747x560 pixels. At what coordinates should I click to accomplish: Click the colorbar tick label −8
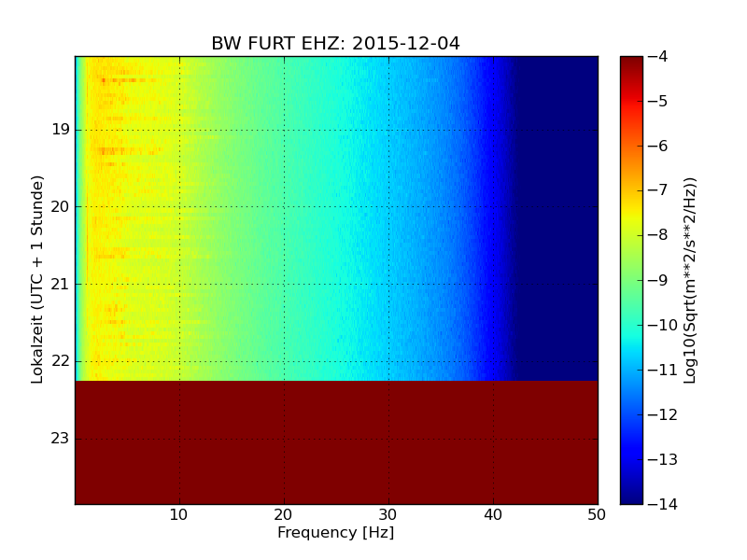tap(658, 235)
